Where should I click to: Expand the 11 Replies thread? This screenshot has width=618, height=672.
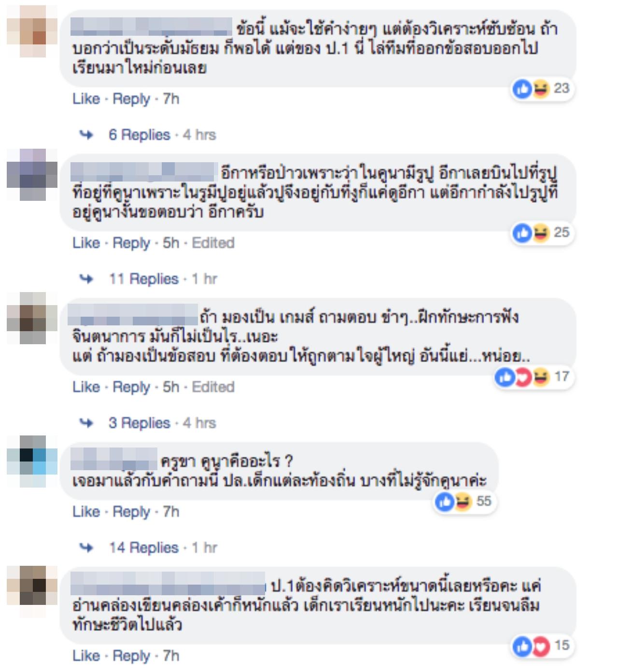pos(143,279)
